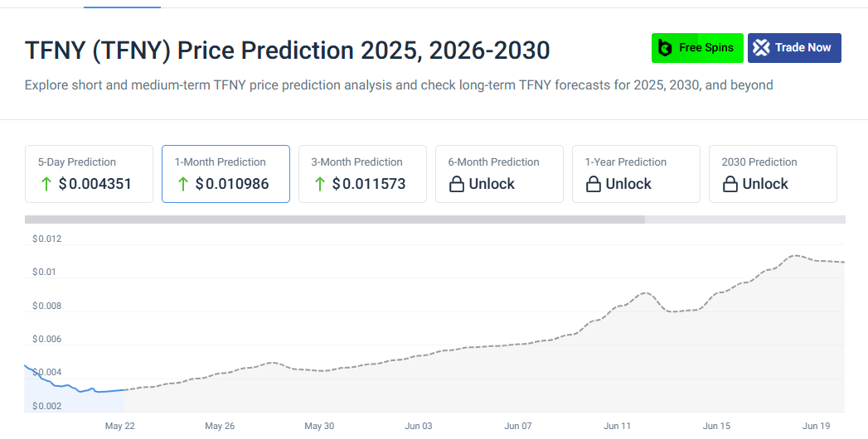Screen dimensions: 868x439
Task: Click the Free Spins logo icon
Action: tap(665, 48)
